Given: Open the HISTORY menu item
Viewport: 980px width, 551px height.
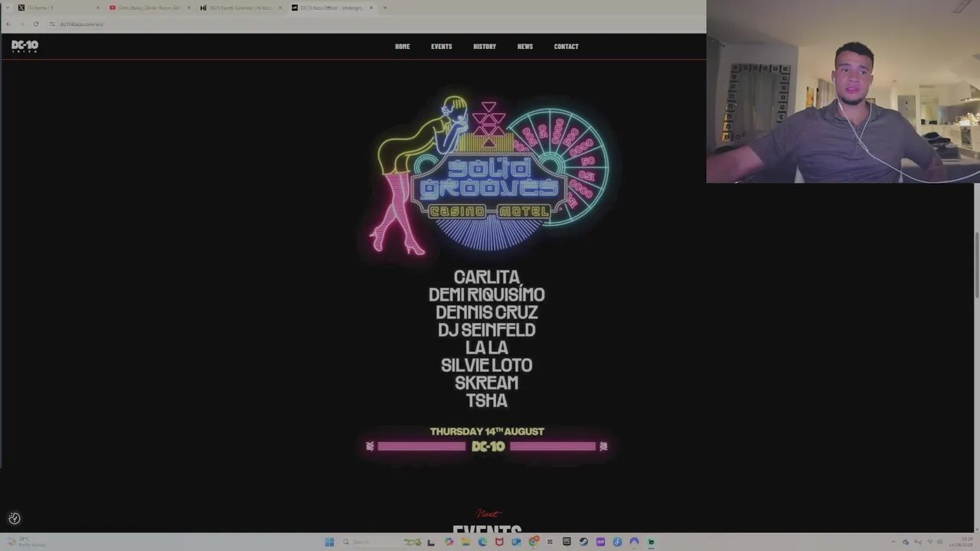Looking at the screenshot, I should [485, 47].
